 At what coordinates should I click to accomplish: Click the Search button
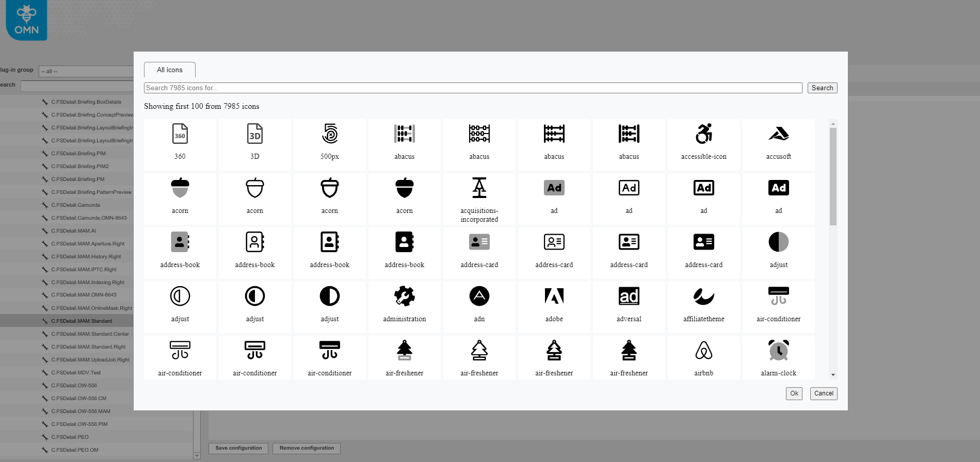tap(822, 88)
